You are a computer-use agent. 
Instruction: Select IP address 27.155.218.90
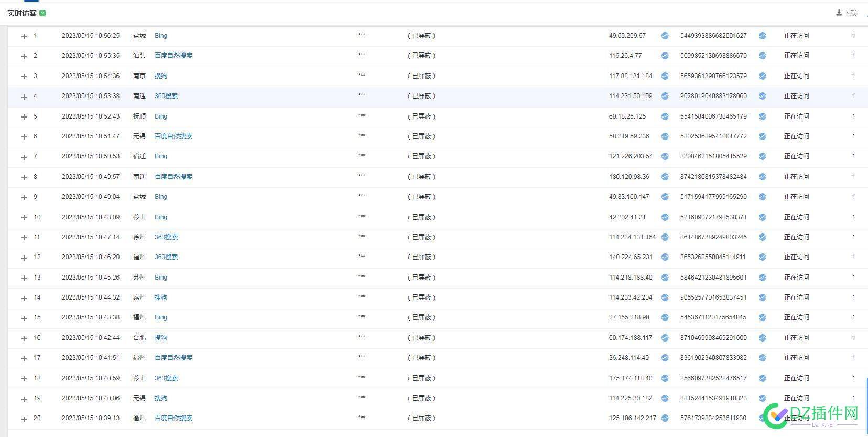[629, 317]
